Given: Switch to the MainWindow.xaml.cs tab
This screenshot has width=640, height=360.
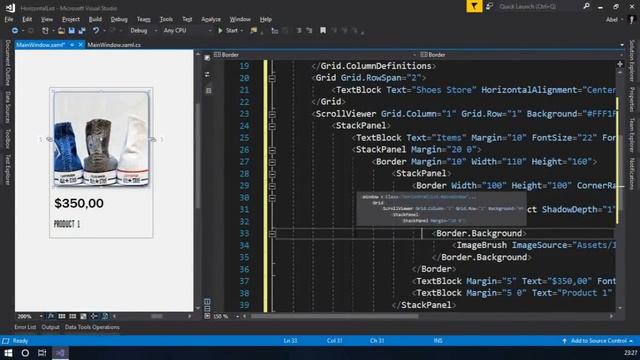Looking at the screenshot, I should pos(114,45).
